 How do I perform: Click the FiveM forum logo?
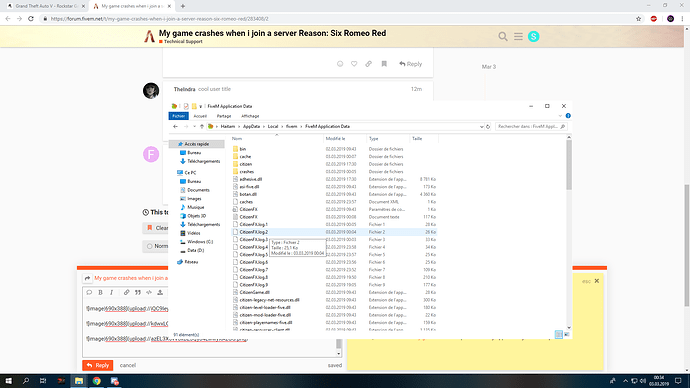(x=150, y=36)
